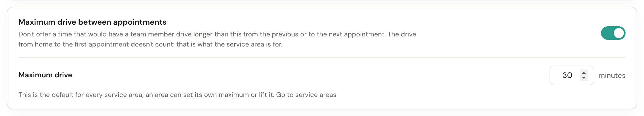This screenshot has height=116, width=644.
Task: Click the phrase 'that is what the service area is for'
Action: point(229,44)
